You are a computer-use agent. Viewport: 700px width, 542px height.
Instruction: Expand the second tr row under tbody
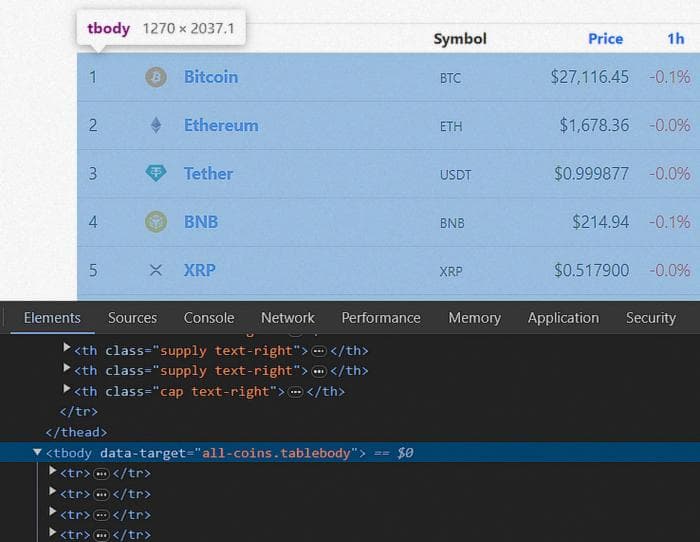(x=52, y=491)
